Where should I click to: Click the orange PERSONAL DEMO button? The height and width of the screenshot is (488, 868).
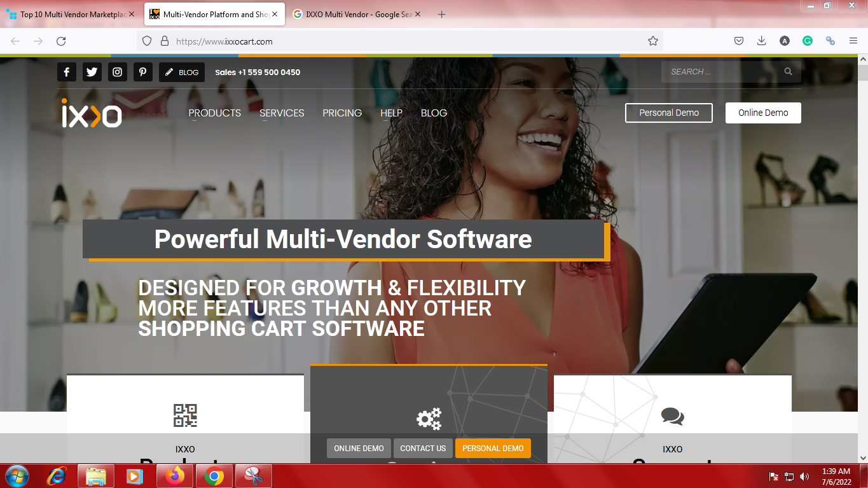pyautogui.click(x=493, y=448)
